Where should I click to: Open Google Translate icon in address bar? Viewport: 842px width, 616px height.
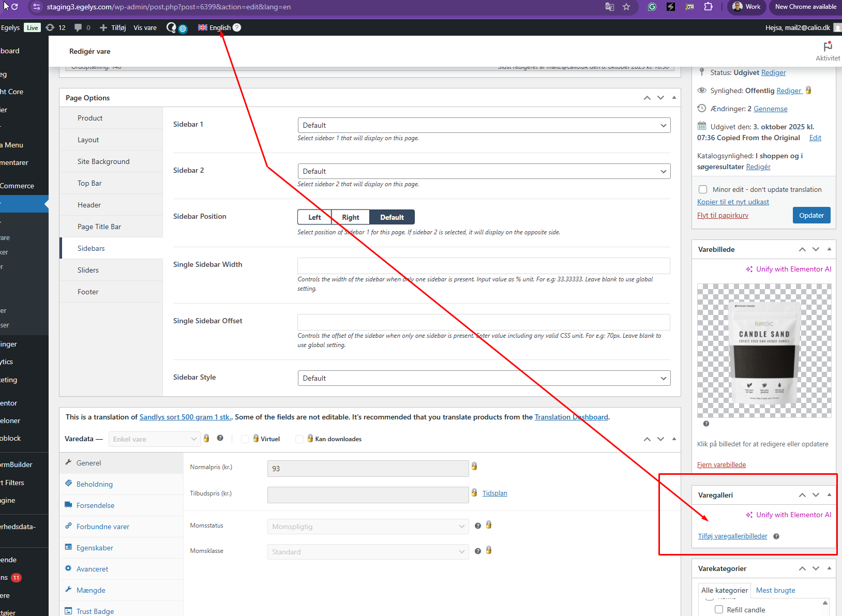pyautogui.click(x=610, y=7)
